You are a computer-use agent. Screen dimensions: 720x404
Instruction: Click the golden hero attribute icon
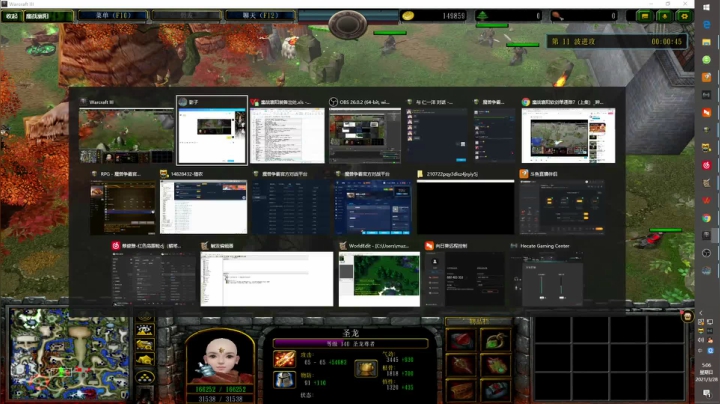(366, 369)
